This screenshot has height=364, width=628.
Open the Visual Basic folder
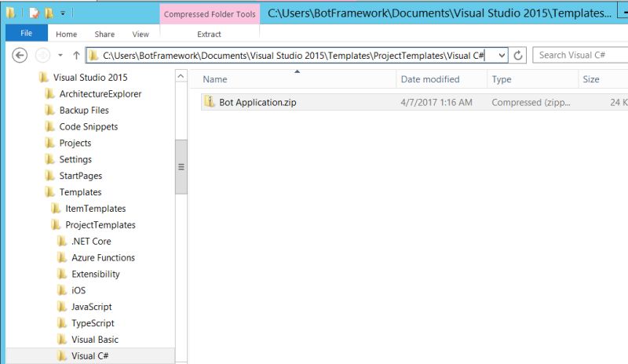coord(94,340)
